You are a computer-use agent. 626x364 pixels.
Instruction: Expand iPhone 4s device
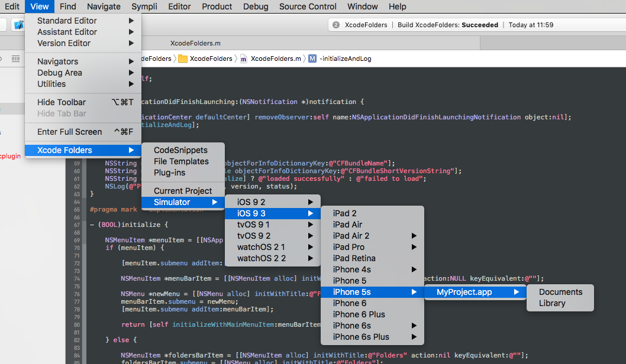[x=373, y=269]
